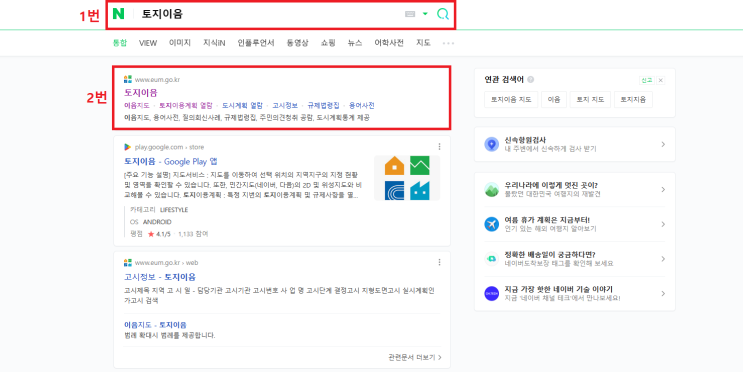Click the delivery icon for 정확한 배송일
The height and width of the screenshot is (372, 743).
point(491,259)
